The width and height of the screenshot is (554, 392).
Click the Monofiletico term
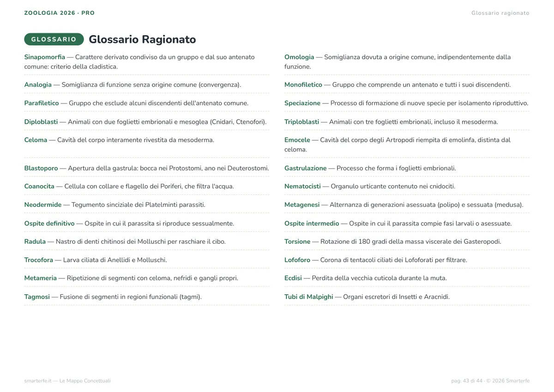click(303, 85)
